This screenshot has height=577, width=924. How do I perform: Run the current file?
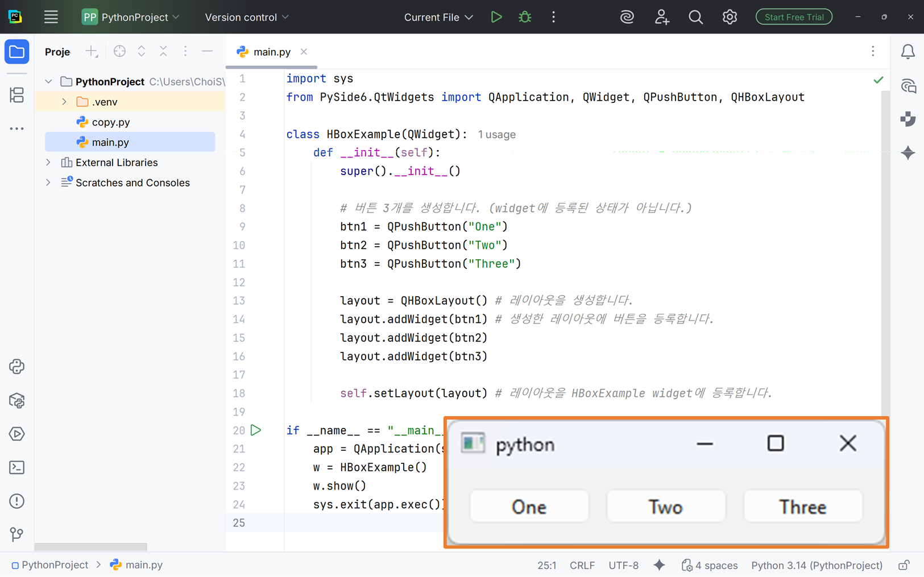pyautogui.click(x=496, y=17)
